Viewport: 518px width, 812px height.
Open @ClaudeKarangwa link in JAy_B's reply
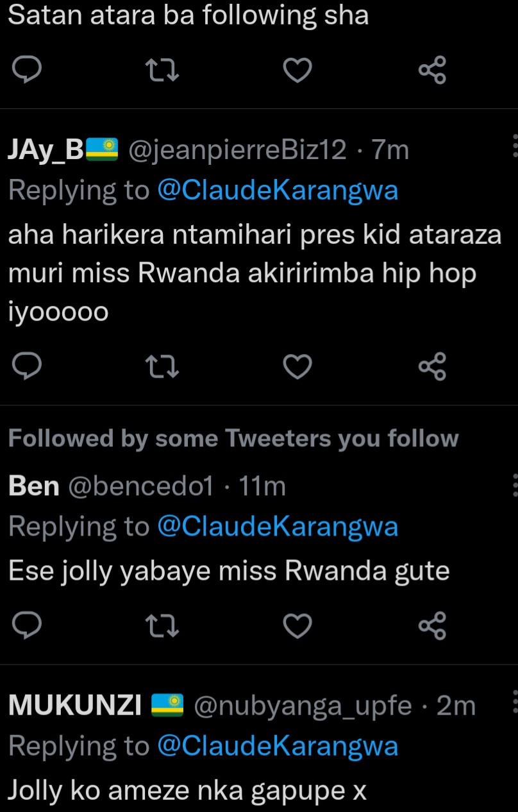[x=278, y=190]
